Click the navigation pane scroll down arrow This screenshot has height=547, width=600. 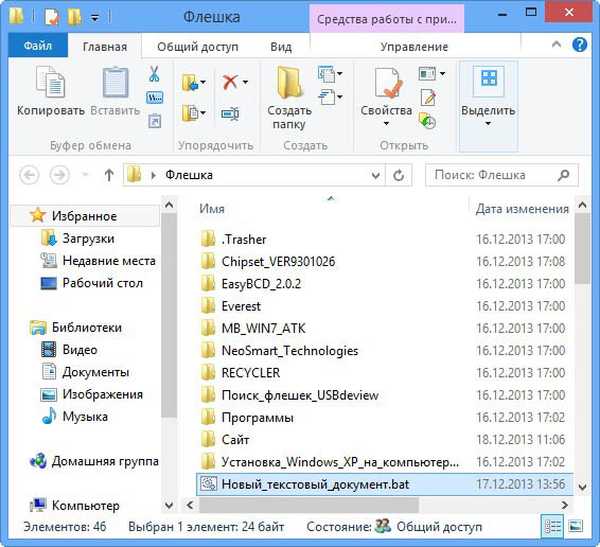[x=169, y=505]
